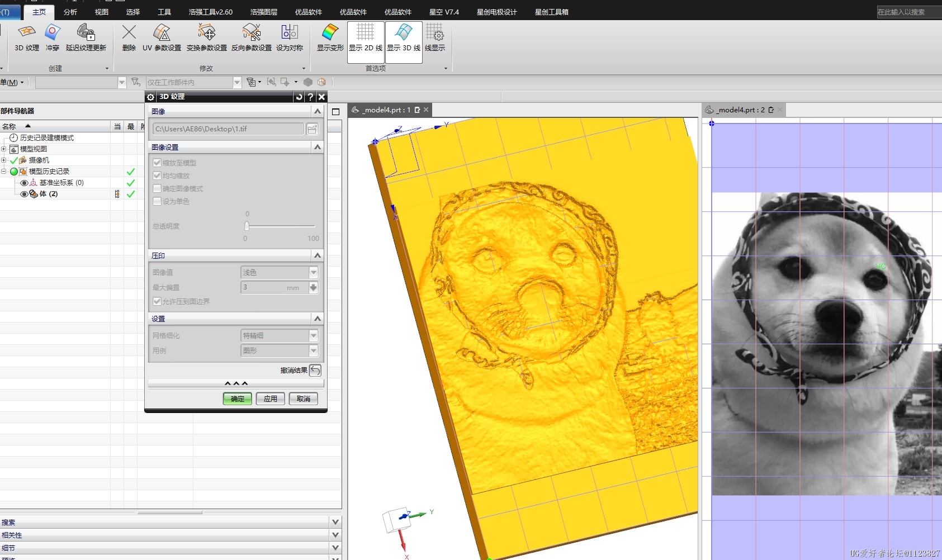942x560 pixels.
Task: Switch to the 星空 V7.4 tab
Action: (x=444, y=12)
